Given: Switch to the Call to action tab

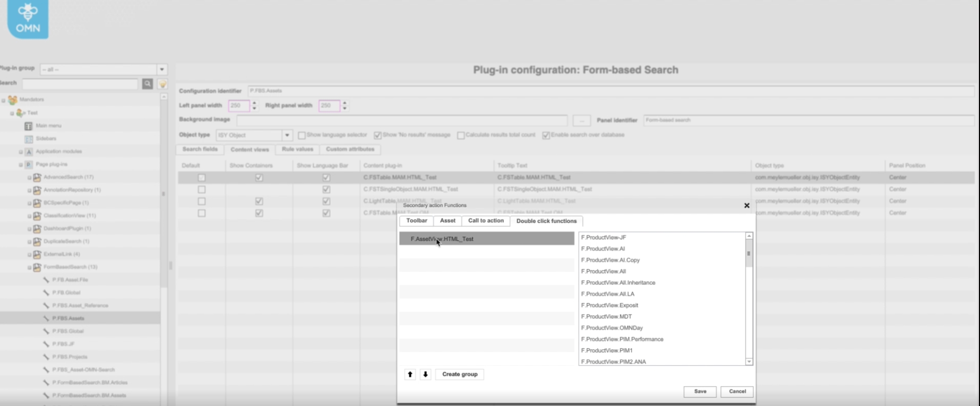Looking at the screenshot, I should (x=485, y=221).
